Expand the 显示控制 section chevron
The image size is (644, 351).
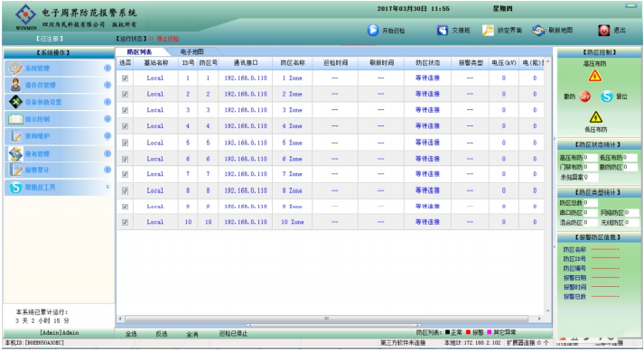click(107, 119)
